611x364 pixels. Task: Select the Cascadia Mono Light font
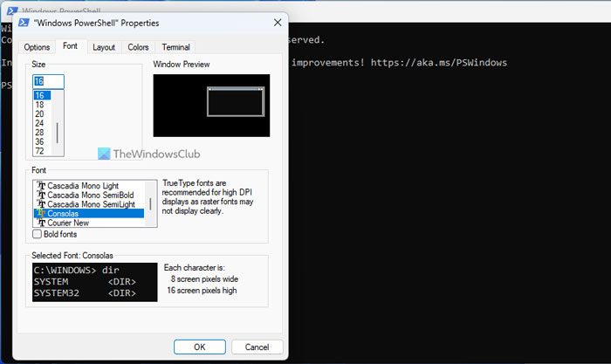coord(89,186)
